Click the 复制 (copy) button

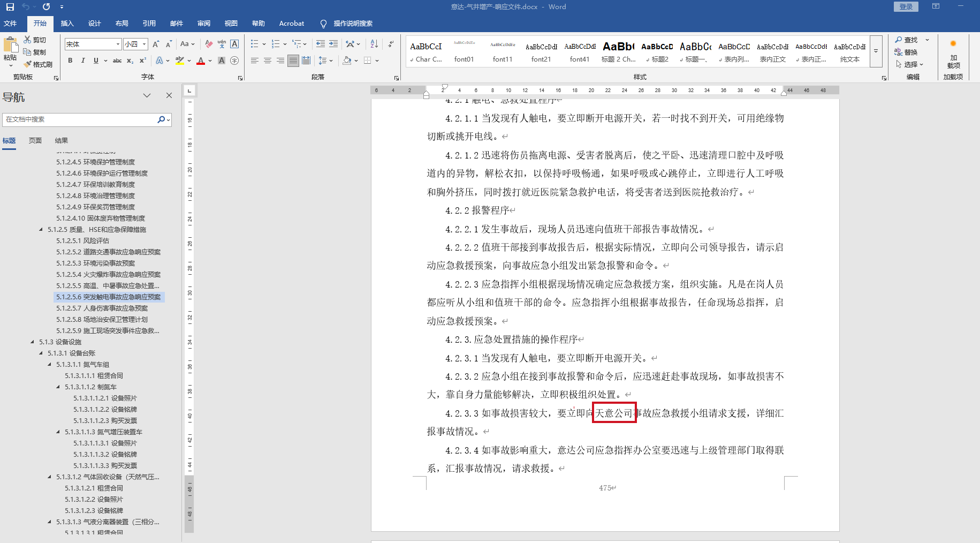(x=35, y=52)
